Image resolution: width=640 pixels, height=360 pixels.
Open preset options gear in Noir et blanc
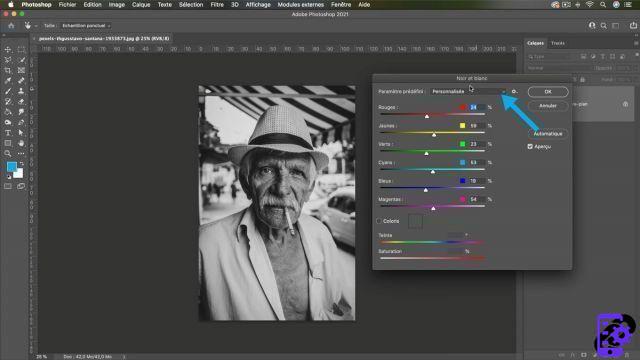(515, 91)
